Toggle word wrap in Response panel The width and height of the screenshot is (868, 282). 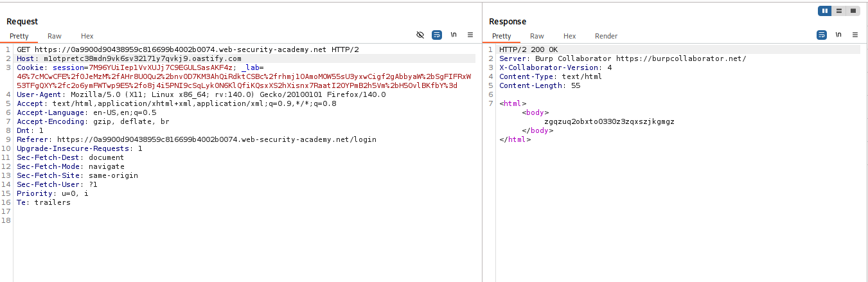point(822,35)
